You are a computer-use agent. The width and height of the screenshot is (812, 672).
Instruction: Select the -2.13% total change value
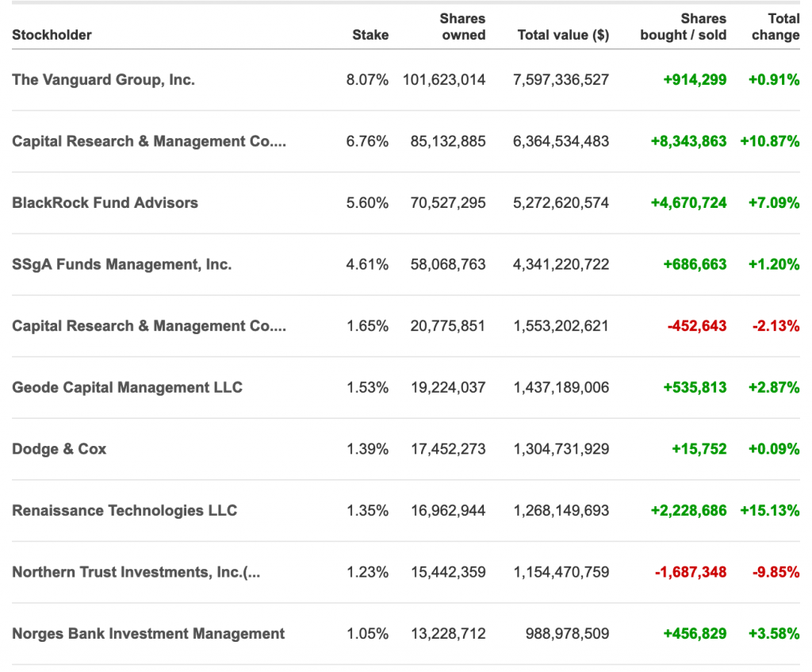pyautogui.click(x=776, y=326)
